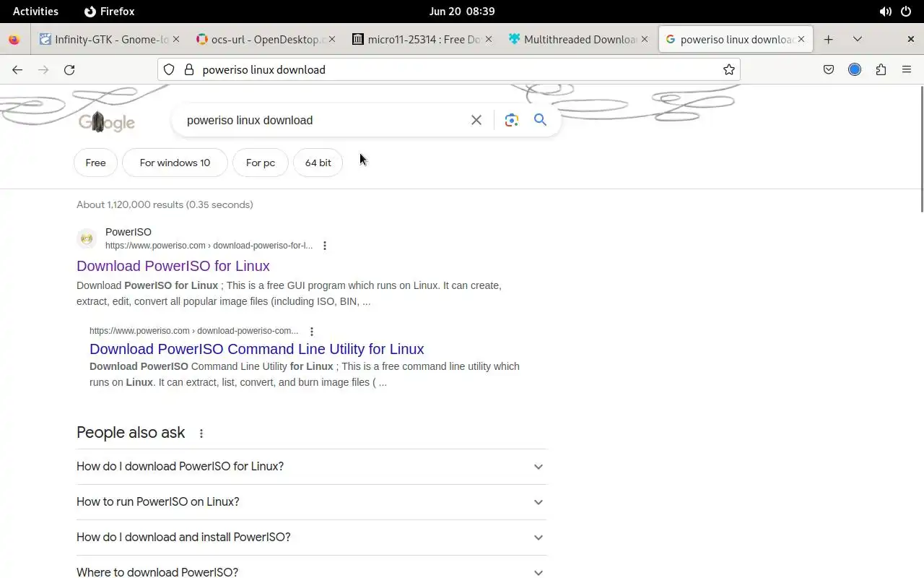The height and width of the screenshot is (578, 924).
Task: List all tabs dropdown arrow
Action: coord(858,39)
